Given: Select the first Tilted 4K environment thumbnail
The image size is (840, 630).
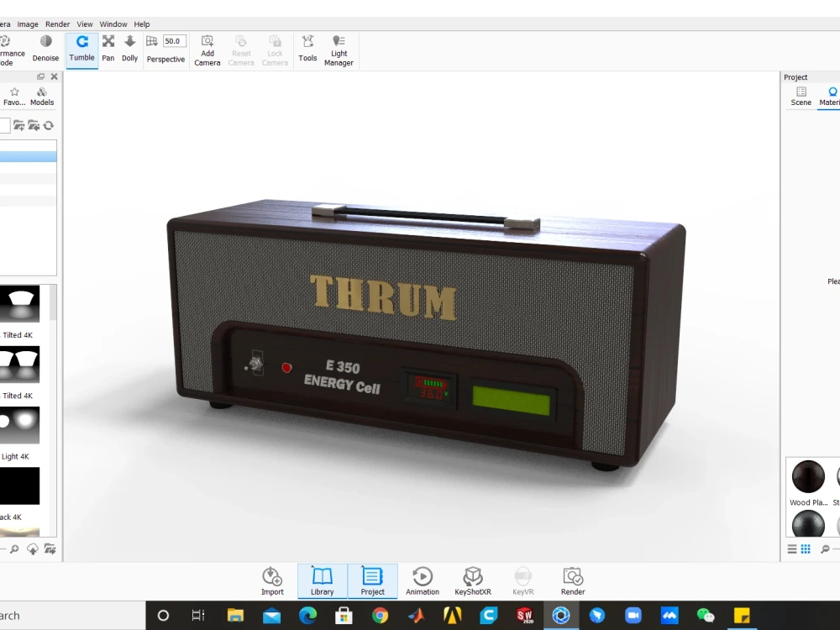Looking at the screenshot, I should coord(20,304).
